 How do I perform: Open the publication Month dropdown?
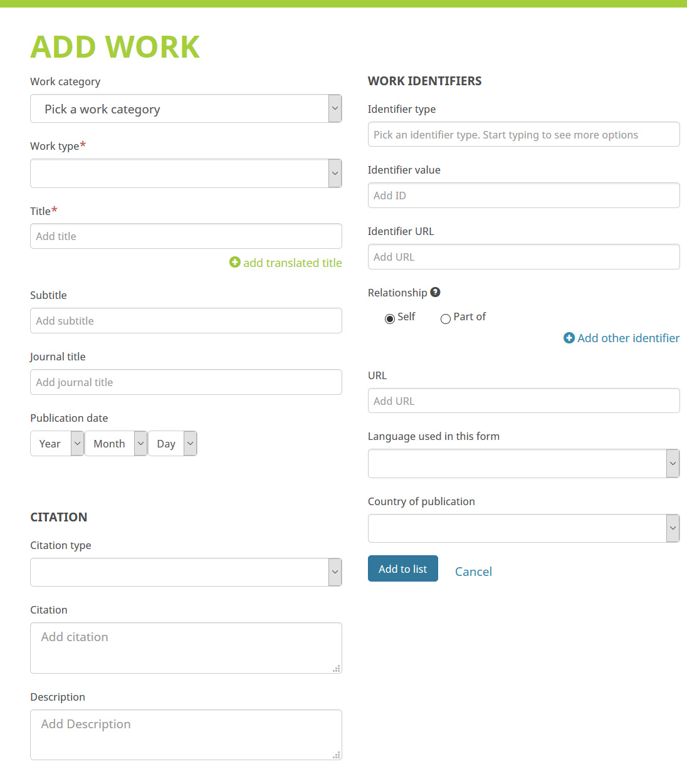tap(116, 444)
